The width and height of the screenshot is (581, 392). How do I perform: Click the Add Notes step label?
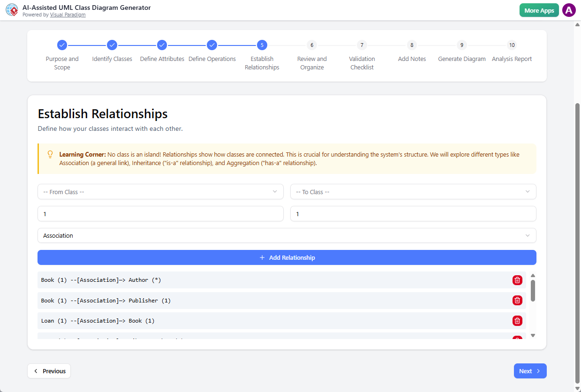412,59
